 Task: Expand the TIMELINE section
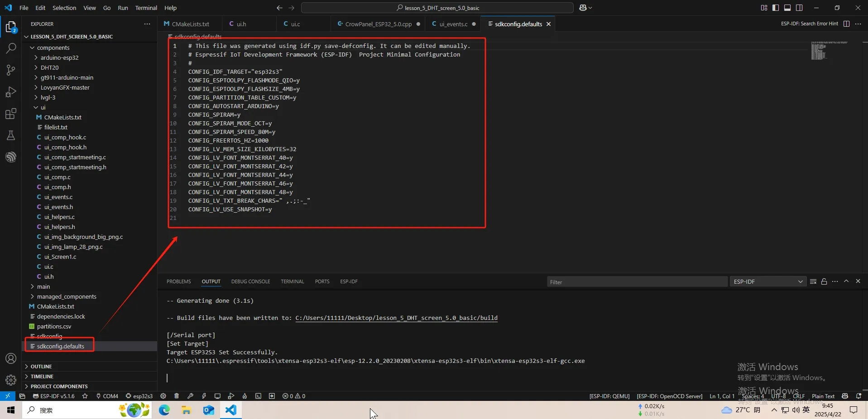[x=42, y=376]
